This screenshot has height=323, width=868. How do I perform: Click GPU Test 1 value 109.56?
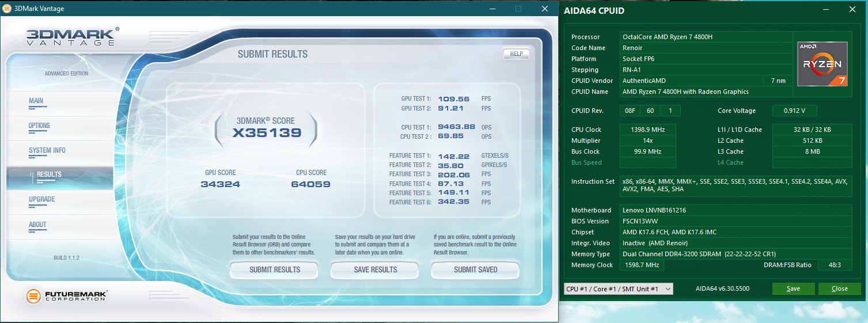click(x=454, y=99)
